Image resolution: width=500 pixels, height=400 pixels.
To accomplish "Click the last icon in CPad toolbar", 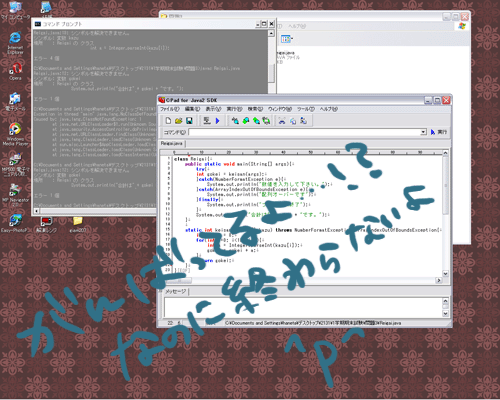I will (303, 121).
